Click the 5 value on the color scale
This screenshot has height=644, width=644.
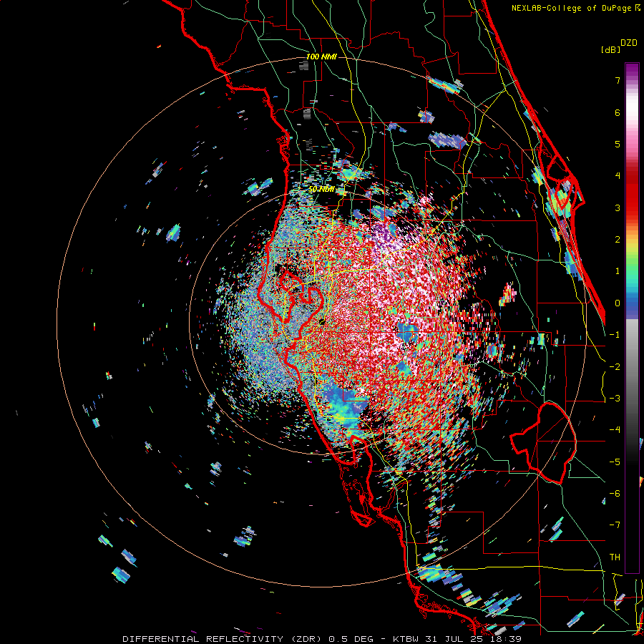coord(618,144)
